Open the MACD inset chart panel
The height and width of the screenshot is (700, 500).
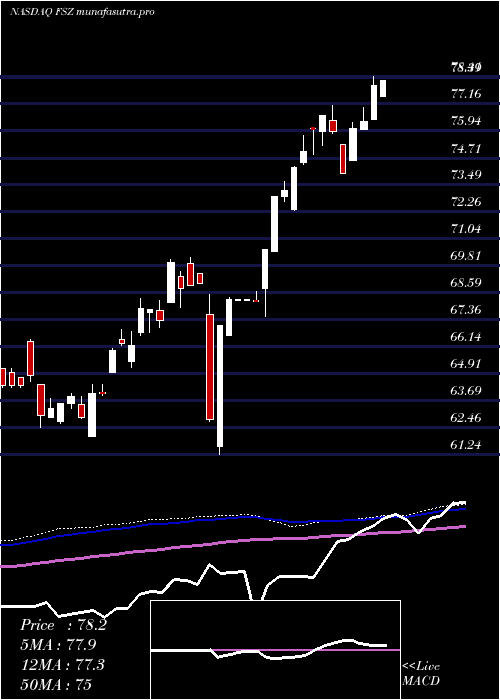point(275,650)
